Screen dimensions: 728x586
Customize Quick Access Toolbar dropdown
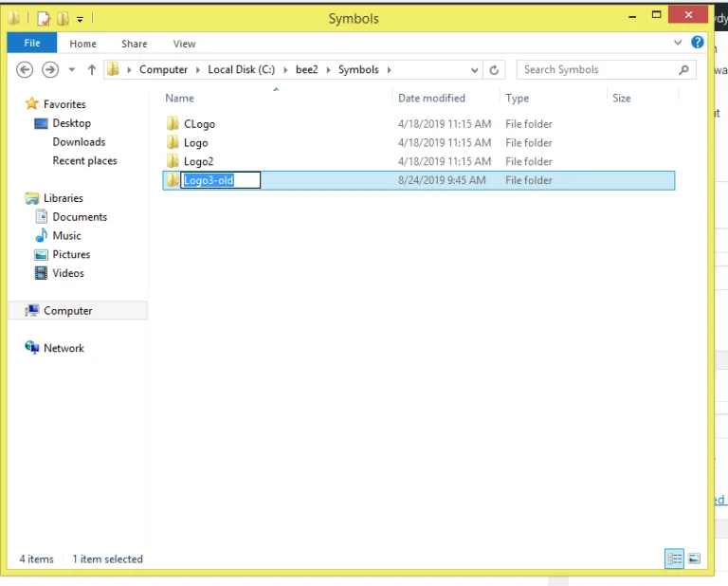pyautogui.click(x=81, y=18)
